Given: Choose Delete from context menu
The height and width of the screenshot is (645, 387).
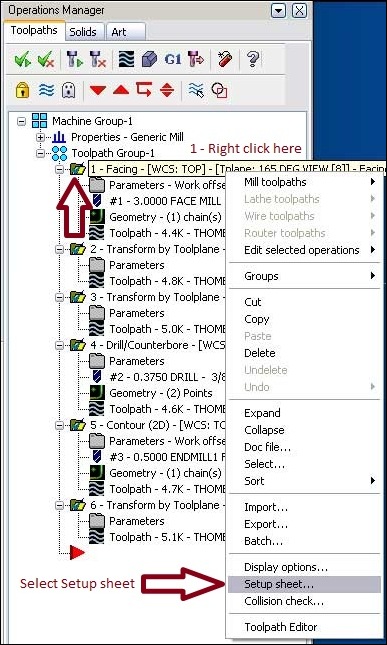Looking at the screenshot, I should (304, 353).
